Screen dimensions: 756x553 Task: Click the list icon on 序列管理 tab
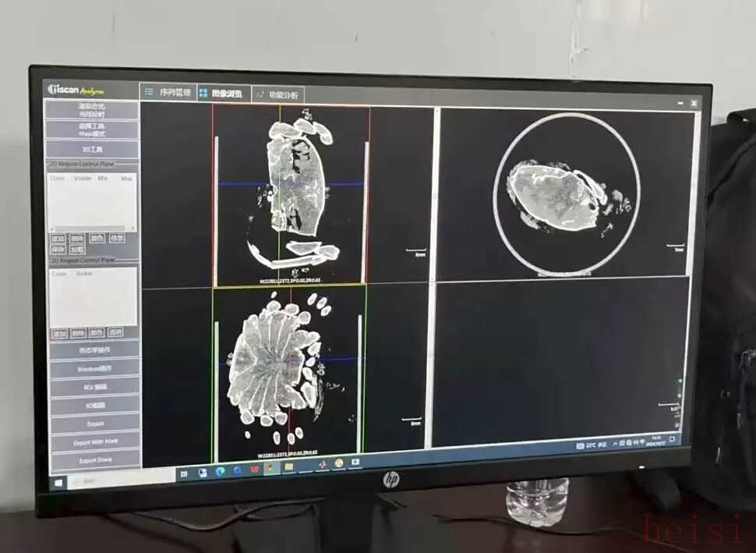click(149, 92)
